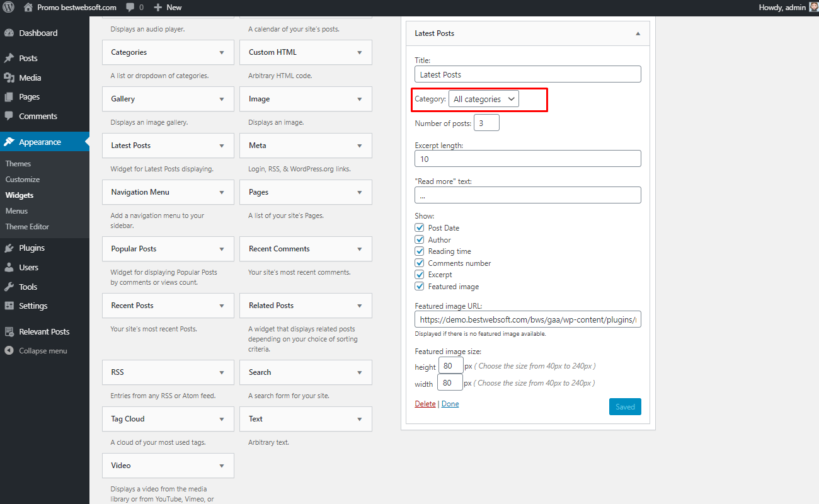Click the Collapse menu arrow icon
Image resolution: width=819 pixels, height=504 pixels.
tap(9, 351)
